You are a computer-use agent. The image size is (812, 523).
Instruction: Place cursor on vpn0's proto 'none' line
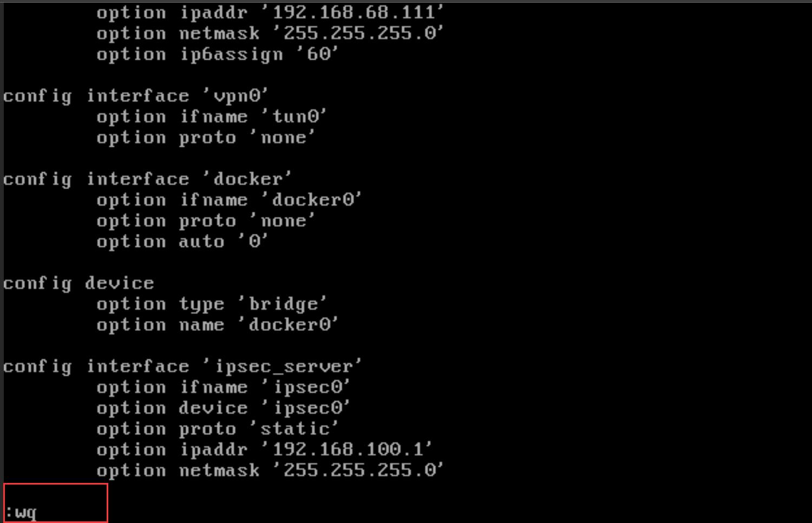pyautogui.click(x=205, y=138)
